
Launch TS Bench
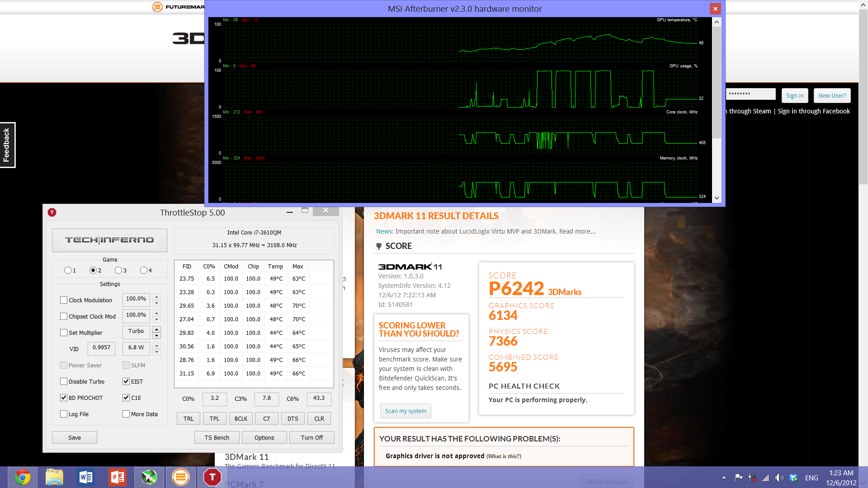[217, 437]
